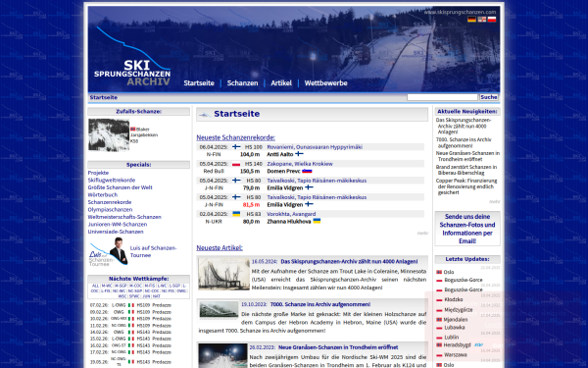Open Rovaniemi, Ounasvaaran Hyppyrimäki record
This screenshot has width=588, height=368.
point(315,147)
